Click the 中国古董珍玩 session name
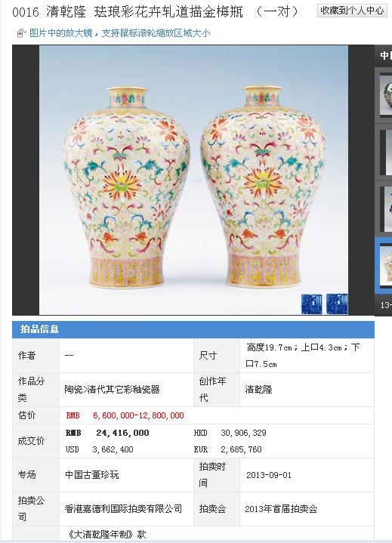 pos(92,475)
